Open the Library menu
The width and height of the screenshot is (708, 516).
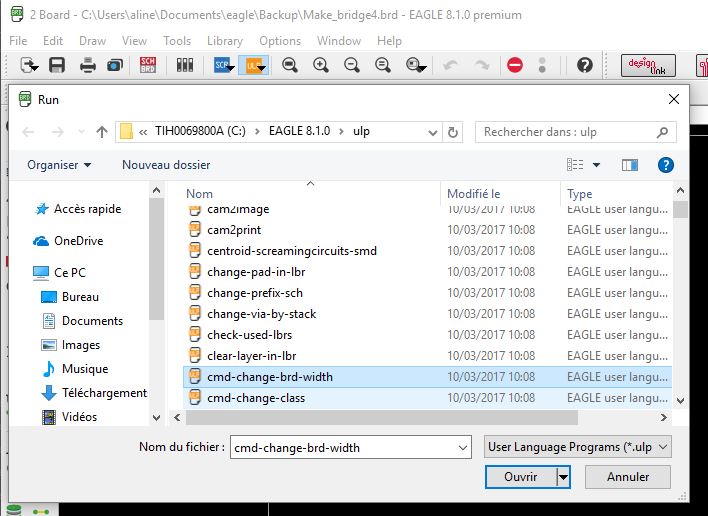point(225,41)
